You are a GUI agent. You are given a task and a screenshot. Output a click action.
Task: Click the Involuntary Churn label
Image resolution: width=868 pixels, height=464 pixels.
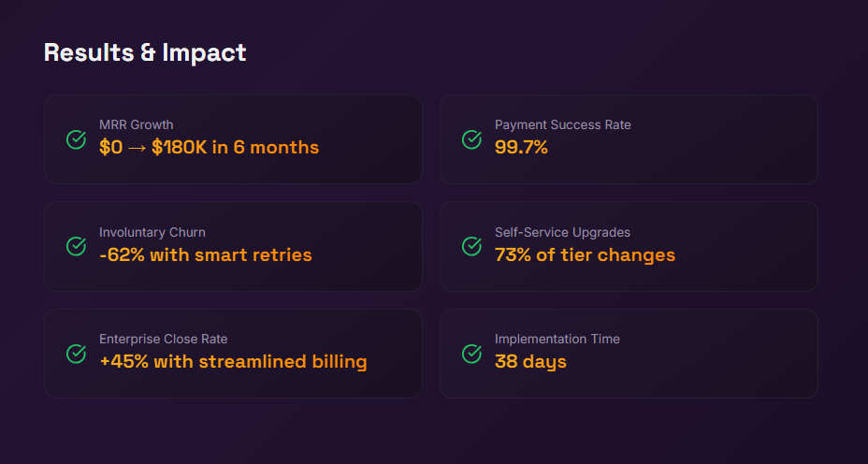point(152,232)
